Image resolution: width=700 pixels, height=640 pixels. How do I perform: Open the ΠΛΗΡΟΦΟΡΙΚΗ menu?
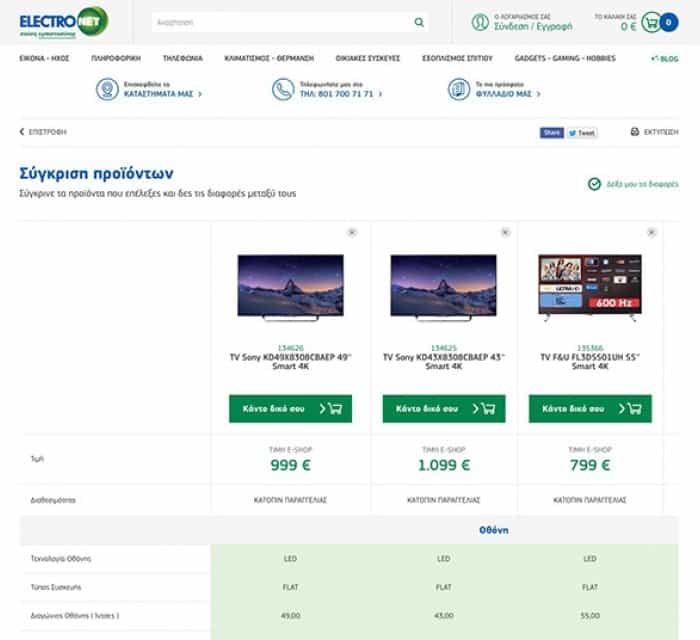[x=116, y=58]
